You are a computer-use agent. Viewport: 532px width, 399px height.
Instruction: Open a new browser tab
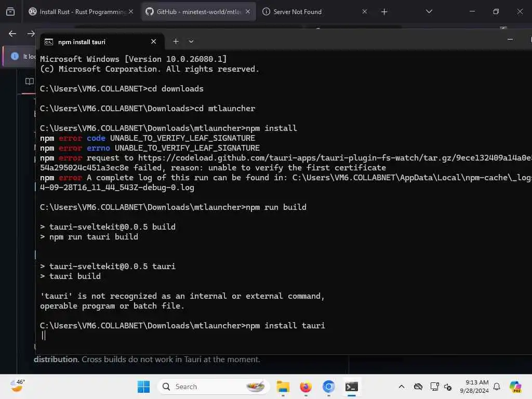coord(384,12)
